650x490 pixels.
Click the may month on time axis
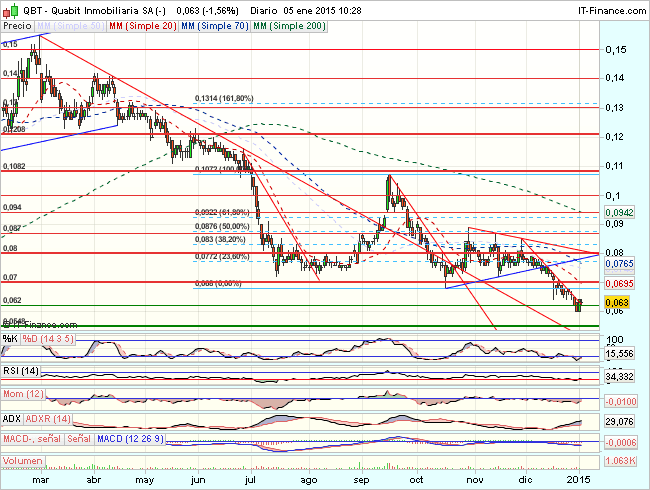[x=145, y=480]
